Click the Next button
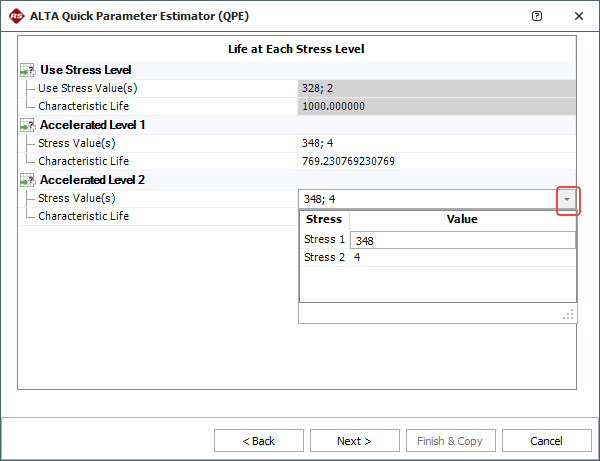 coord(354,441)
